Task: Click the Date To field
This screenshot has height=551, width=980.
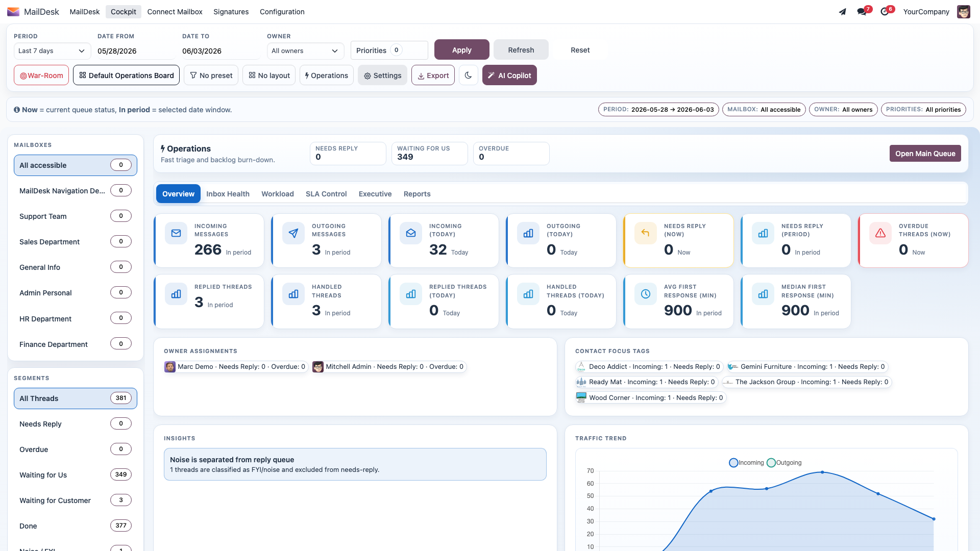Action: coord(220,51)
